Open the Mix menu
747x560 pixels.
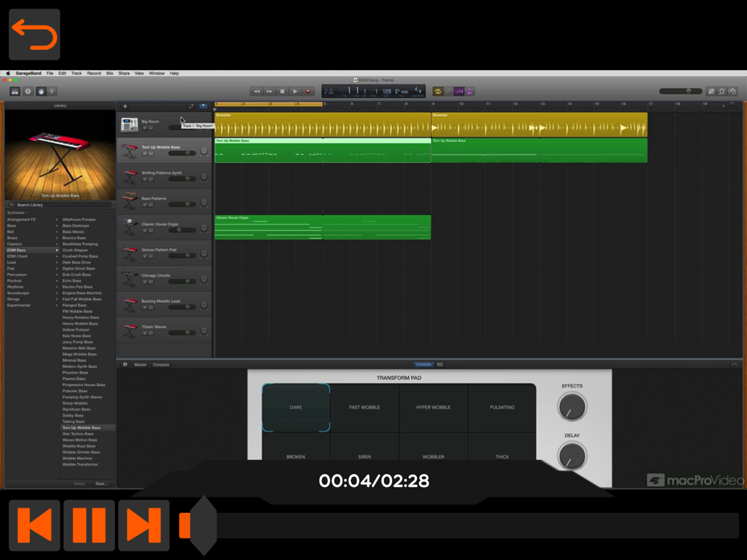click(110, 73)
